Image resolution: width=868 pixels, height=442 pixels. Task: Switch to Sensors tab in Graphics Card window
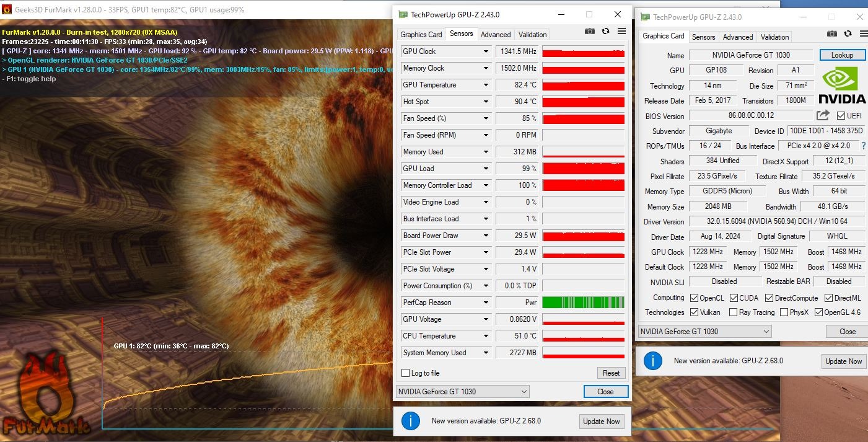tap(704, 37)
